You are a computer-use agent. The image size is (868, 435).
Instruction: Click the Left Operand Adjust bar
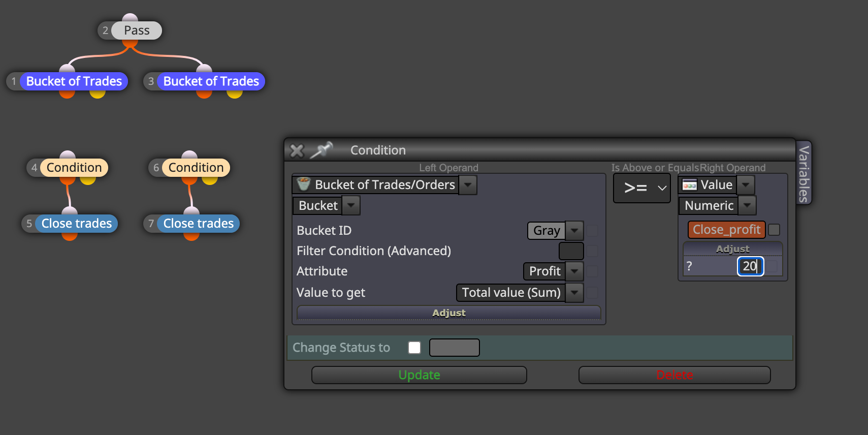coord(449,313)
